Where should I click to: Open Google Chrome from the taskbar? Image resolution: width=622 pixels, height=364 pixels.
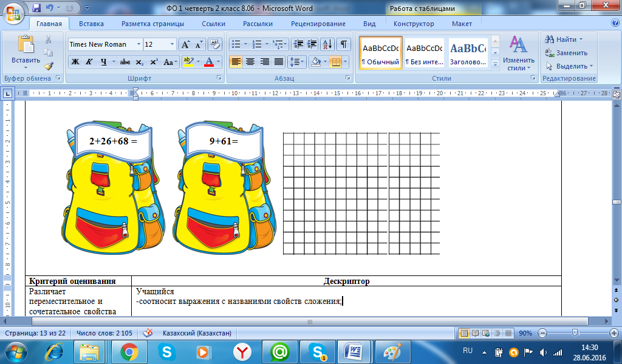pyautogui.click(x=128, y=352)
